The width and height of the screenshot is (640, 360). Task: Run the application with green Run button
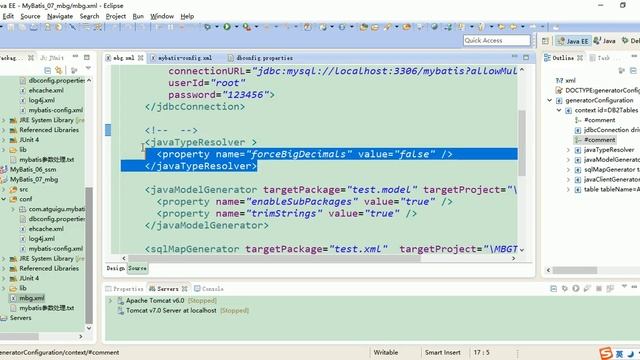pos(227,27)
